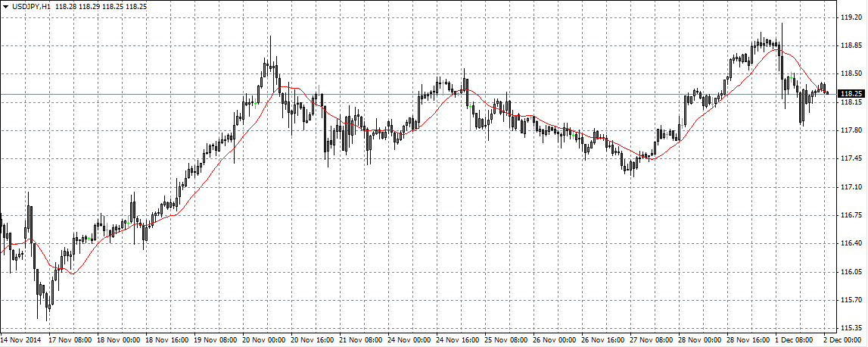Select the 21 Nov 08:00 time label
This screenshot has height=347, width=868.
tap(361, 340)
